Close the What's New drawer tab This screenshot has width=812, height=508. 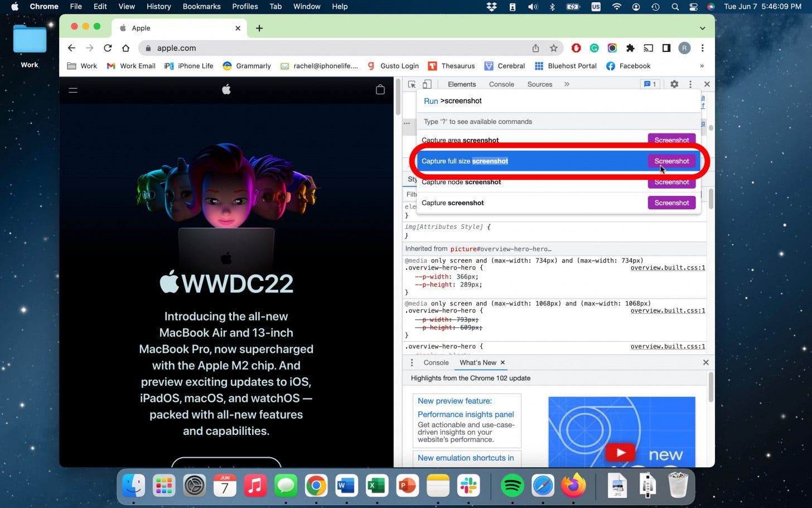tap(502, 363)
